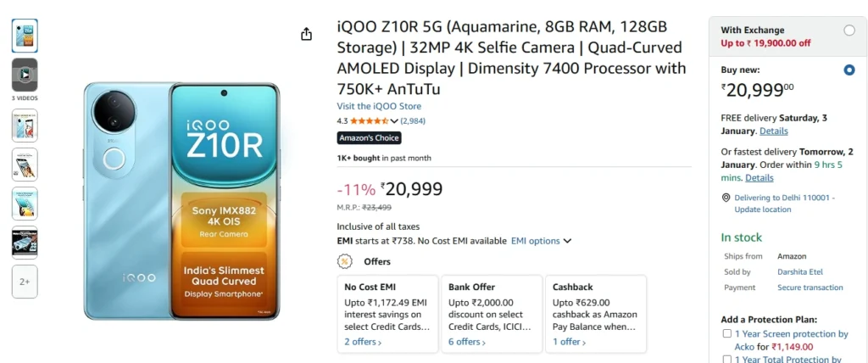
Task: Click the main iQOO Z10R product image
Action: pos(181,201)
